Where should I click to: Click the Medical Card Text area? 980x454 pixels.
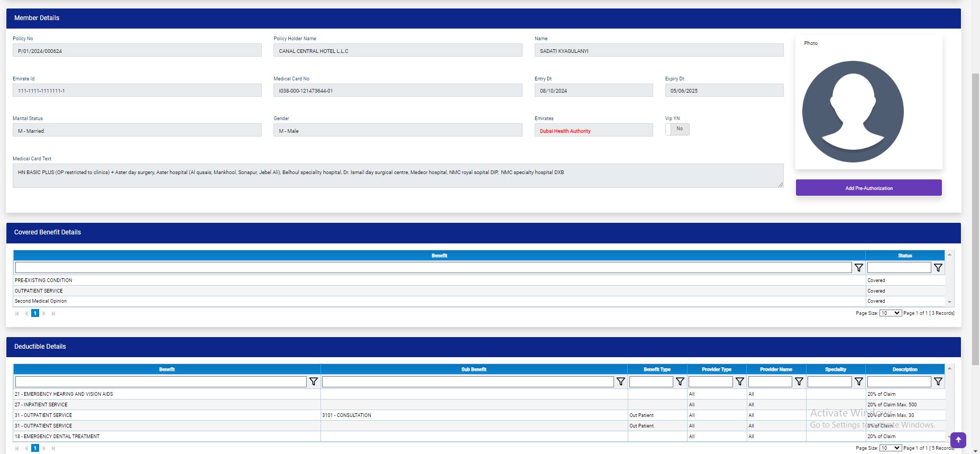(x=397, y=176)
